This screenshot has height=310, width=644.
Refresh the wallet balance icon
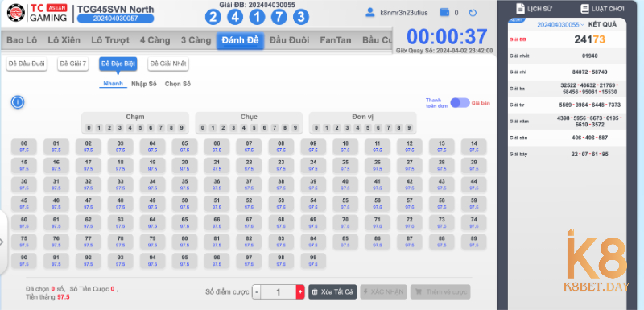pos(473,13)
